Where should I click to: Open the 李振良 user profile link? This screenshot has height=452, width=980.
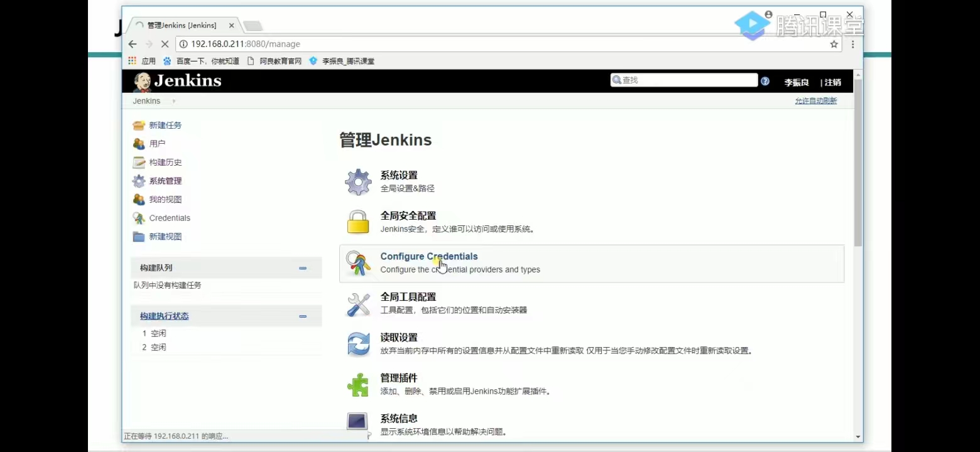(x=797, y=82)
